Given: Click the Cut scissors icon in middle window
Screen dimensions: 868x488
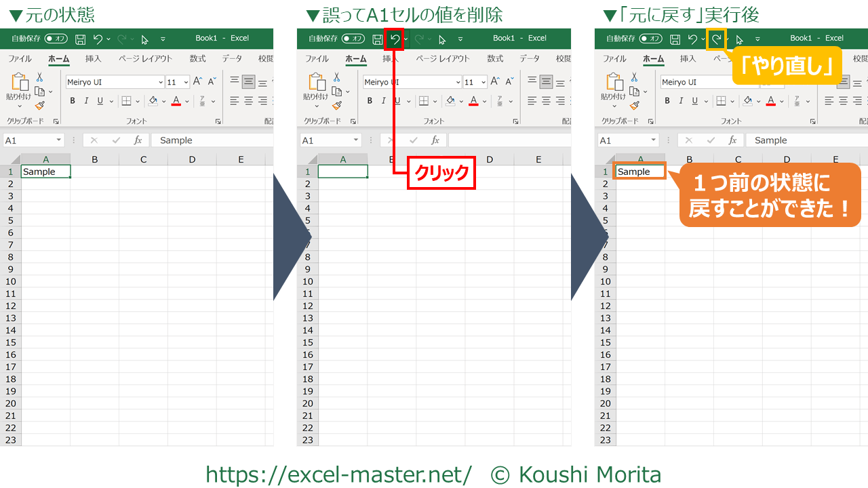Looking at the screenshot, I should click(337, 77).
